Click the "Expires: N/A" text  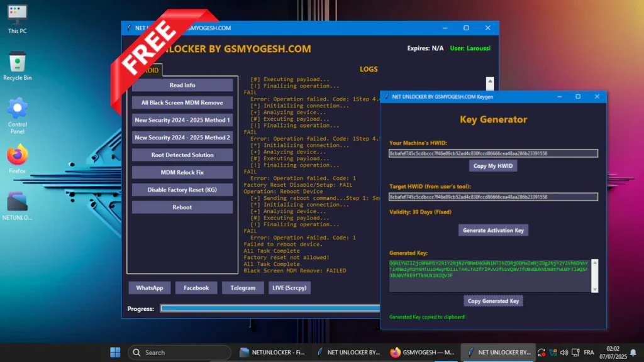[426, 48]
